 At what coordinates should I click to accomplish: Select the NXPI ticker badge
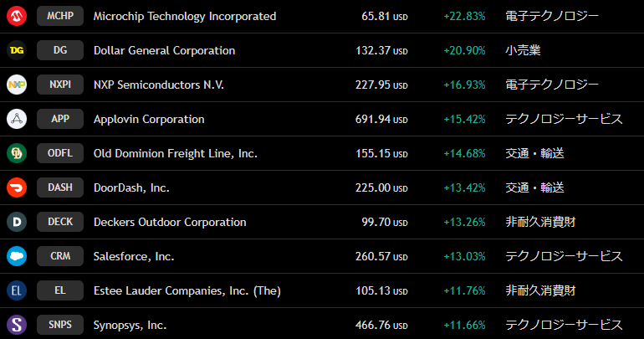click(60, 85)
